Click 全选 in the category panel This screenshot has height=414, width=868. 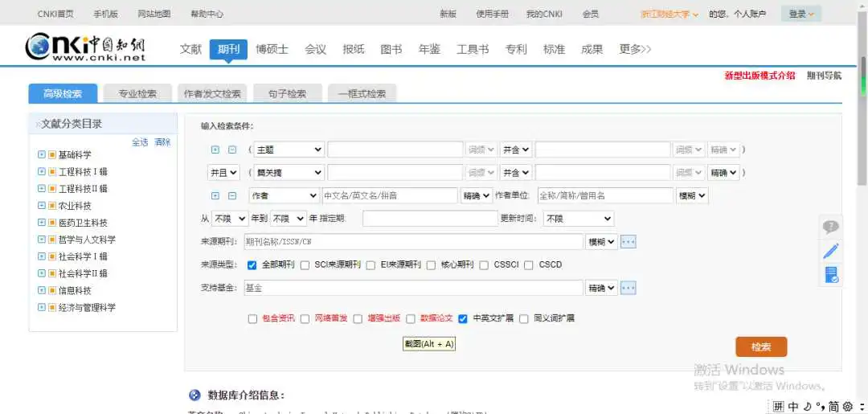pyautogui.click(x=140, y=142)
